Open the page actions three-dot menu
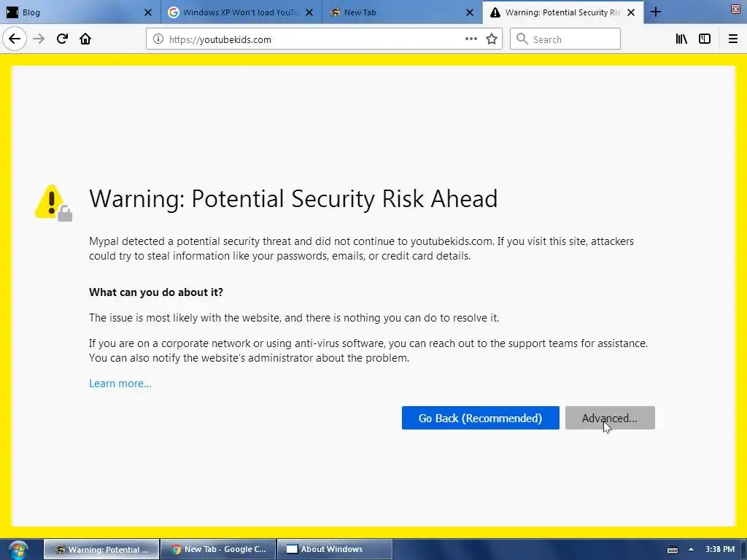 point(471,39)
